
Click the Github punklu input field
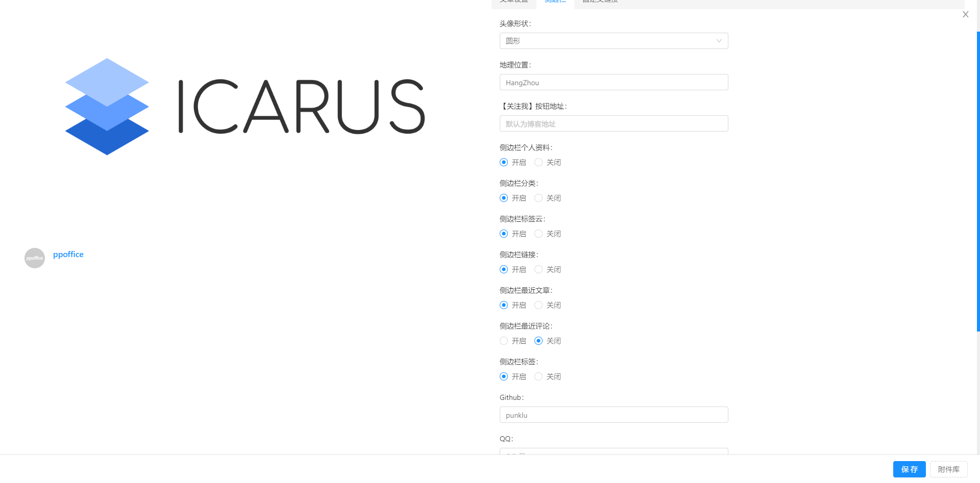point(612,415)
